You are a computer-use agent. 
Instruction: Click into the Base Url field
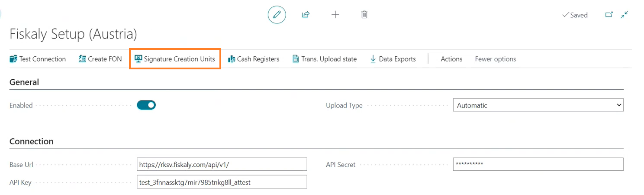pyautogui.click(x=222, y=164)
